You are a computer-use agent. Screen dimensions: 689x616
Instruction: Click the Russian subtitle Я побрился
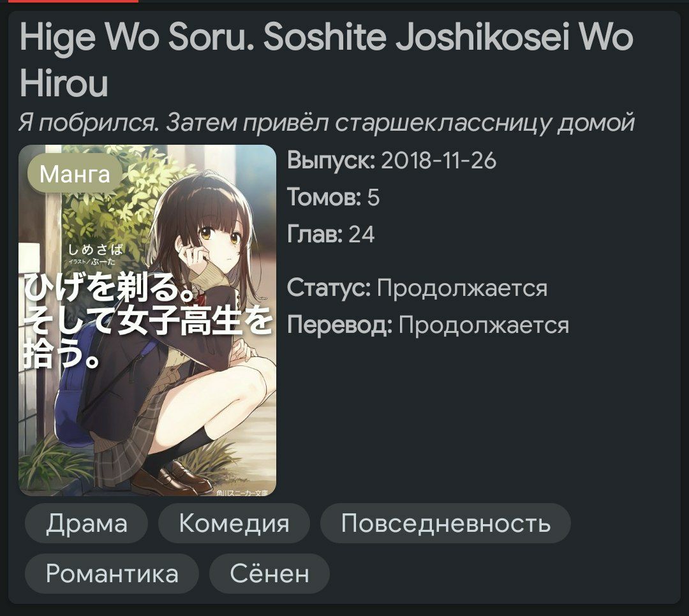pos(327,122)
